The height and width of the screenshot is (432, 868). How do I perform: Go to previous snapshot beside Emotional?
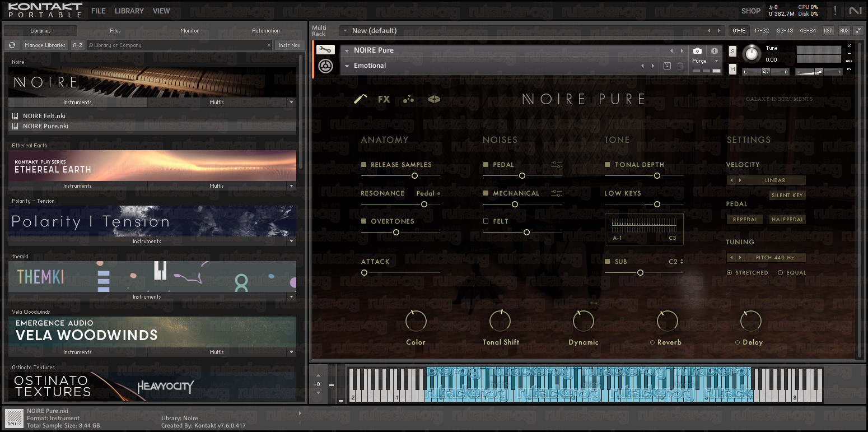(642, 66)
